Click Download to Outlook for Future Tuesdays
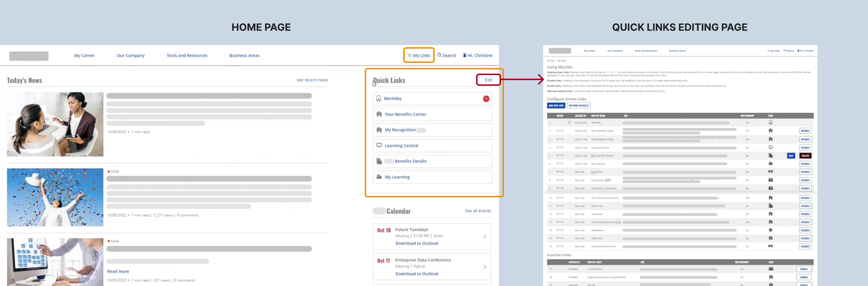Viewport: 868px width, 286px height. pos(417,243)
